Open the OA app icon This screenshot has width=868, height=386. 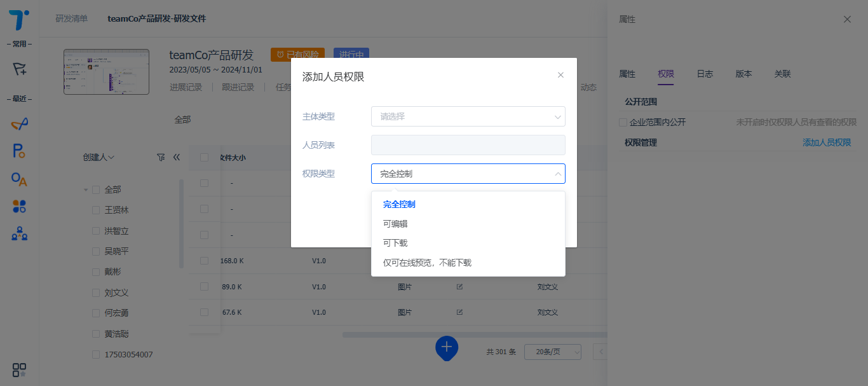19,179
